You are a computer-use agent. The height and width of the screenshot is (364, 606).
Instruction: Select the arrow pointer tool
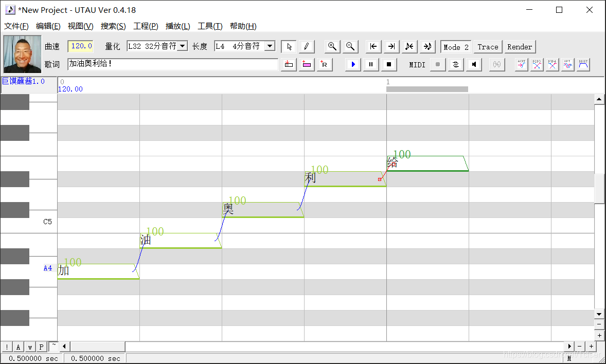[289, 47]
